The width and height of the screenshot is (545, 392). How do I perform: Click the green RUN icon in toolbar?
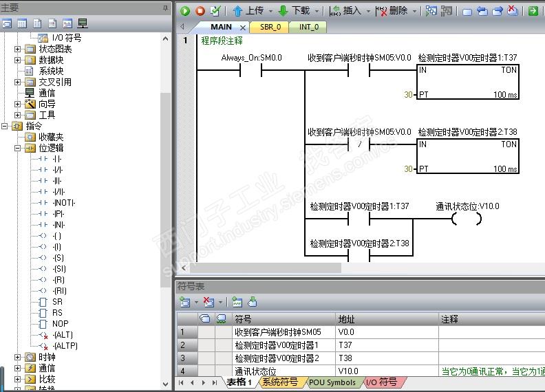(x=185, y=11)
